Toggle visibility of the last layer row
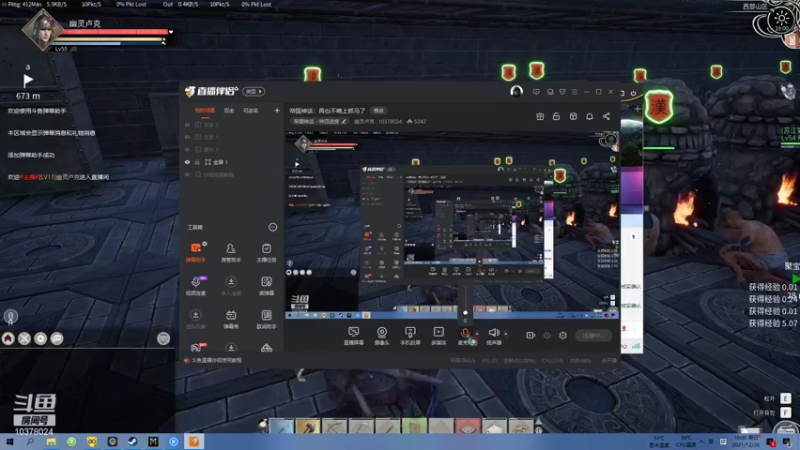The width and height of the screenshot is (800, 450). pyautogui.click(x=187, y=174)
